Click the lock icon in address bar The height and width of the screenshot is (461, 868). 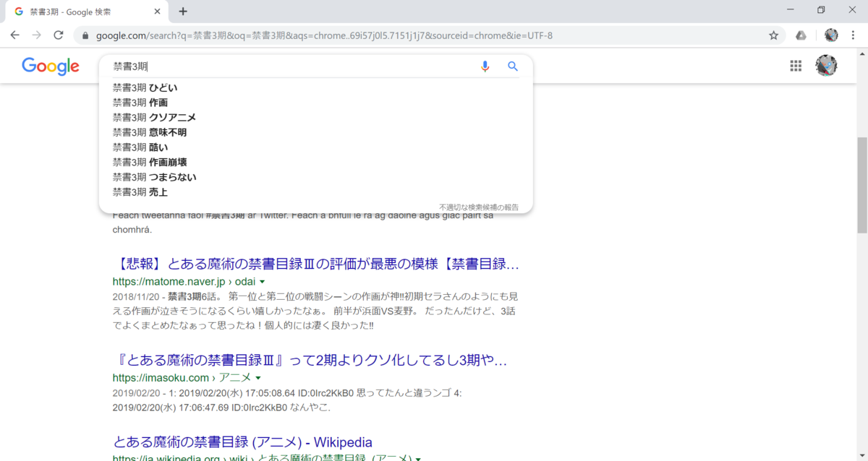coord(86,35)
